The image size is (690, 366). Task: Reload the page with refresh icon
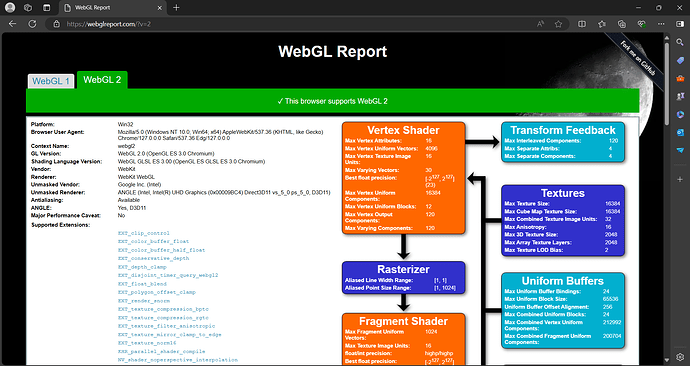click(32, 24)
